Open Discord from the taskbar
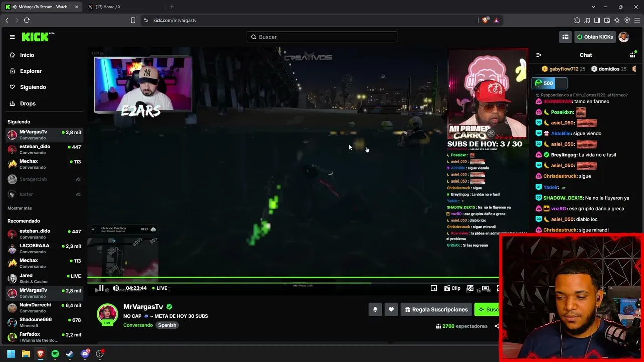Image resolution: width=644 pixels, height=362 pixels. [x=85, y=354]
